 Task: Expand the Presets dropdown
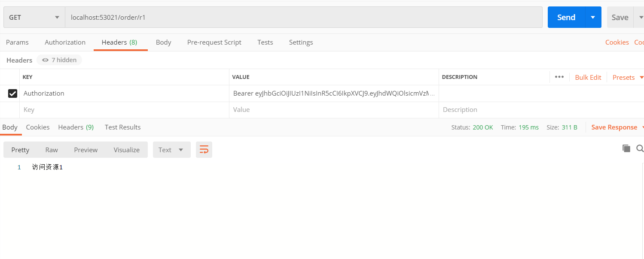(628, 77)
